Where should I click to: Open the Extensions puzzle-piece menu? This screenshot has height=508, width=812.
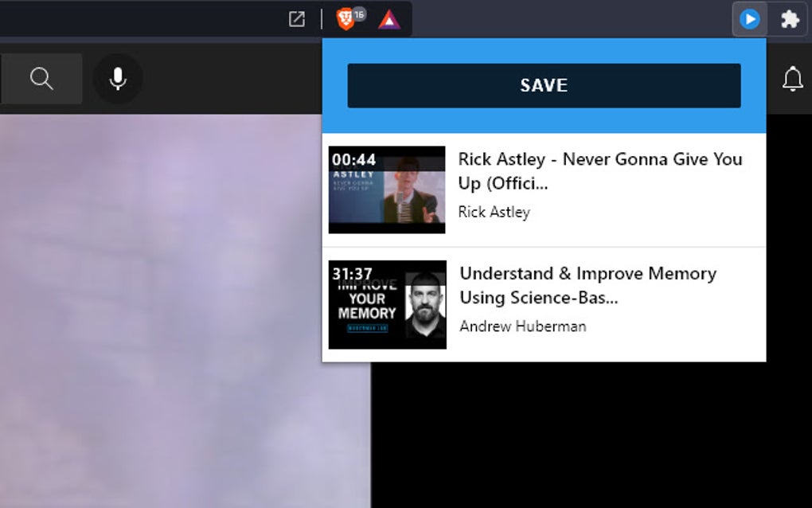pos(789,18)
